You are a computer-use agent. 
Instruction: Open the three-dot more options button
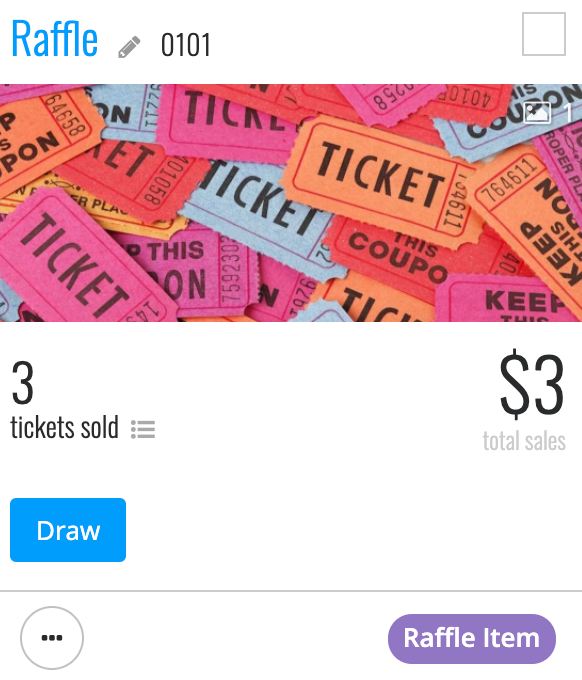52,638
